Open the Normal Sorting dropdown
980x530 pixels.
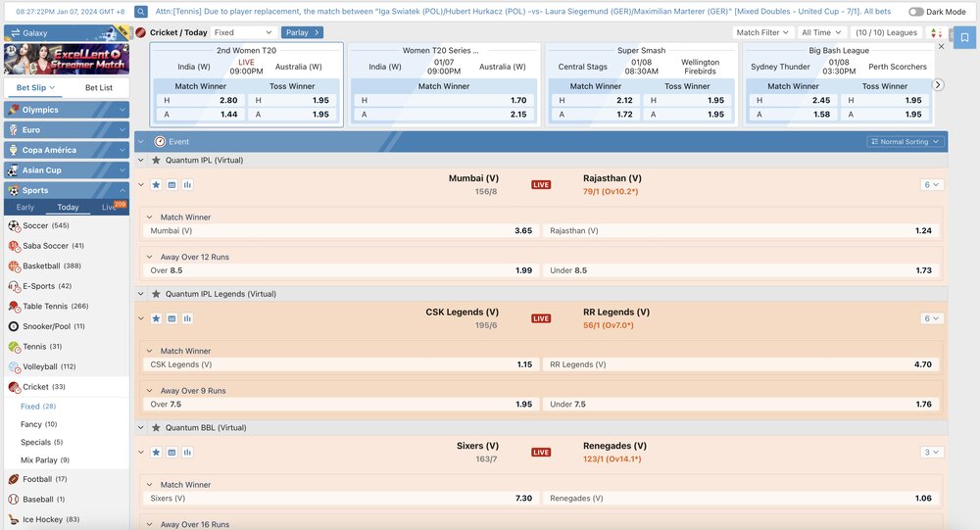pos(905,142)
